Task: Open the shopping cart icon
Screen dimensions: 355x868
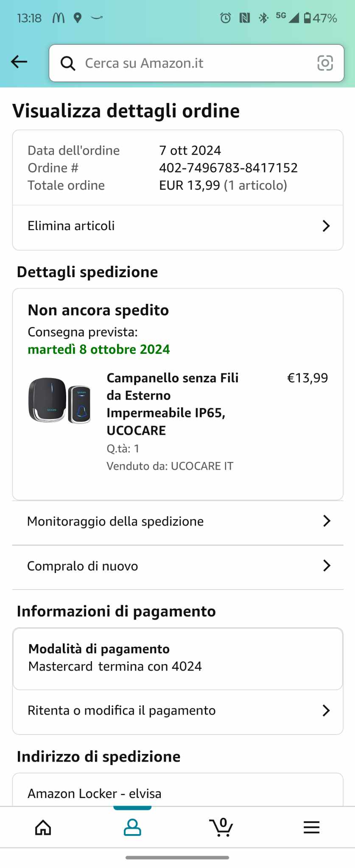Action: (x=221, y=827)
